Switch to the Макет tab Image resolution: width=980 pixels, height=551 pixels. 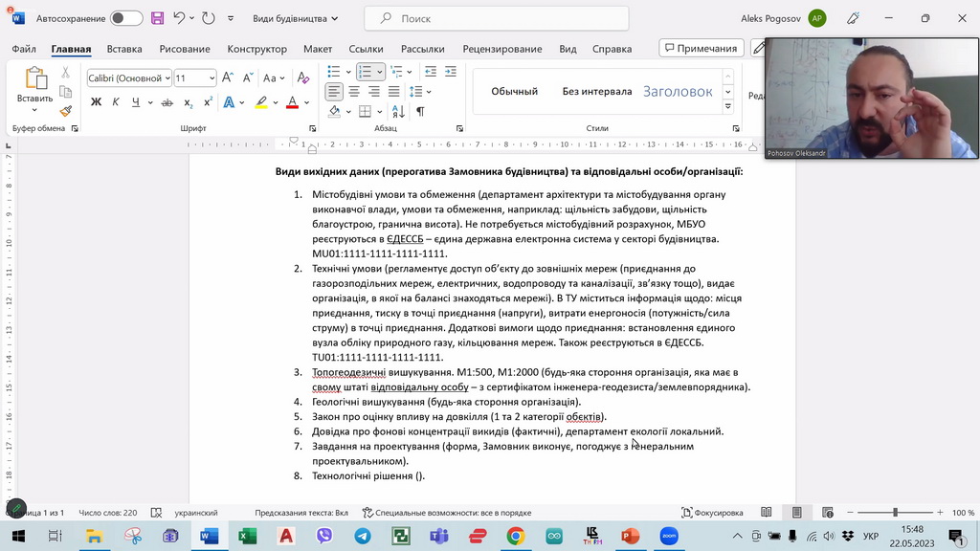point(318,49)
